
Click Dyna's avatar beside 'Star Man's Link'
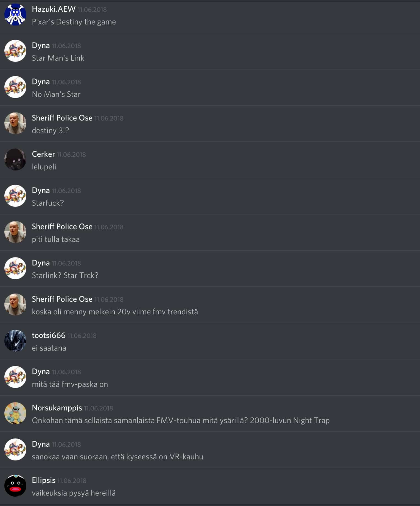pos(15,51)
